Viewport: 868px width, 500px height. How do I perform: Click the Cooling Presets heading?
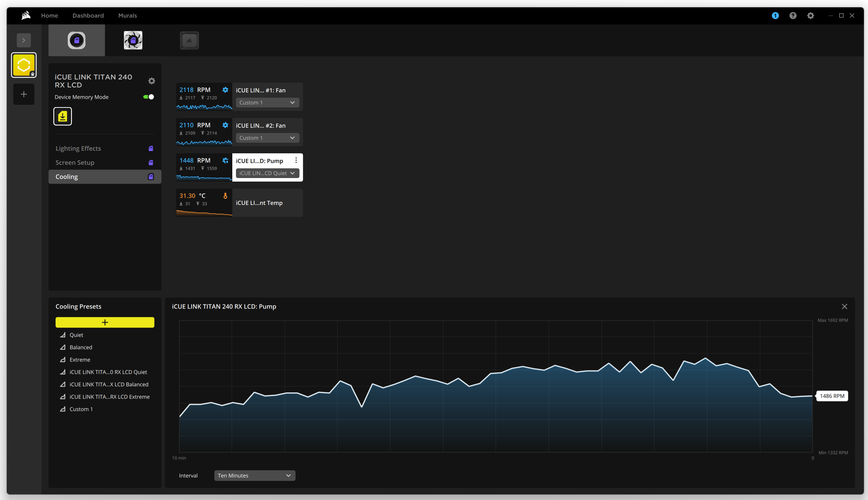coord(78,306)
